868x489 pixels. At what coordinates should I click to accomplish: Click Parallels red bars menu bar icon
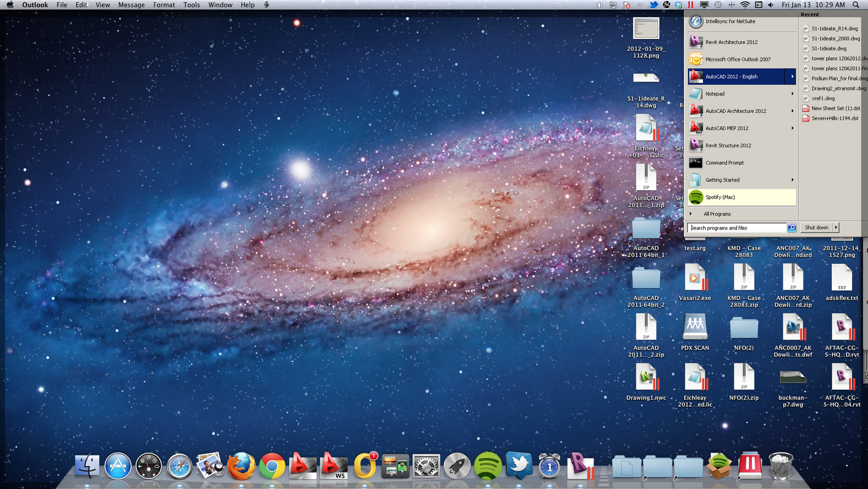691,5
